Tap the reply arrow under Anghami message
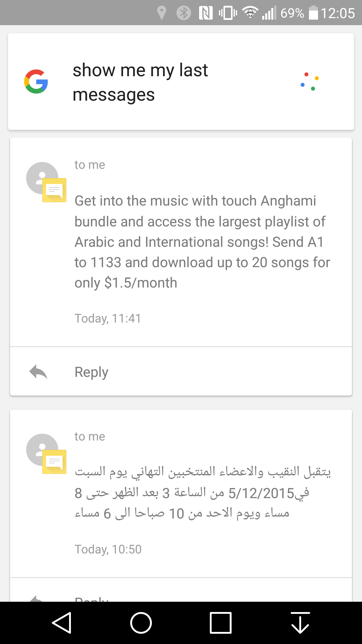The image size is (362, 644). click(38, 372)
